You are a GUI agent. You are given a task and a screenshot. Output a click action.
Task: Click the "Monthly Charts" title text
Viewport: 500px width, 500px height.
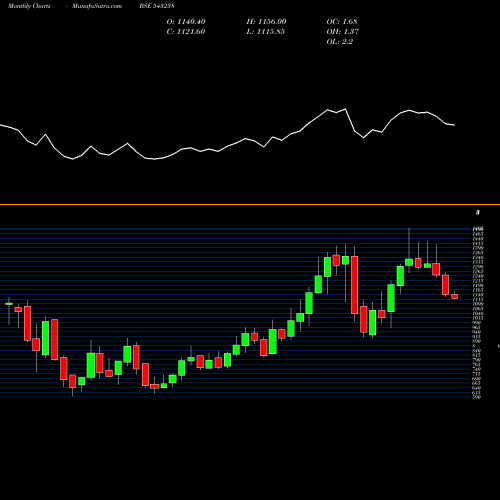29,6
